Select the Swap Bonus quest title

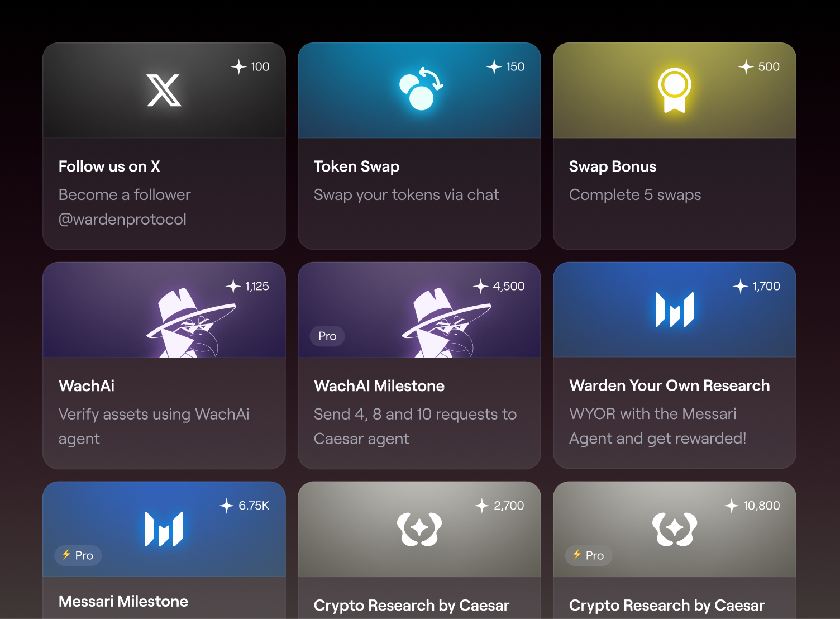point(613,166)
